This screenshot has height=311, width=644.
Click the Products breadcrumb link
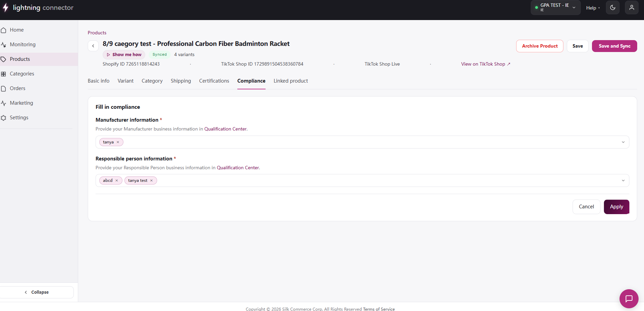97,33
